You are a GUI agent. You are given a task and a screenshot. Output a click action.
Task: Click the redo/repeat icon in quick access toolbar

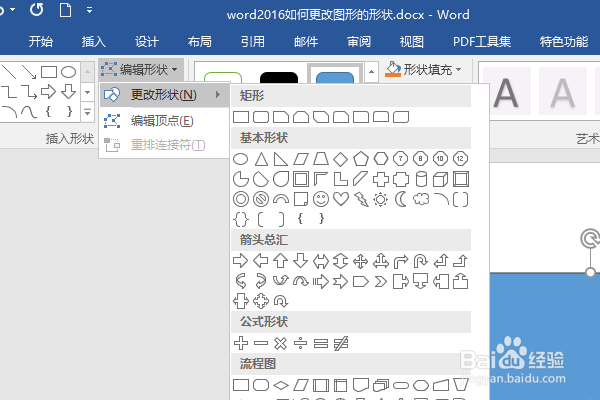click(x=37, y=10)
